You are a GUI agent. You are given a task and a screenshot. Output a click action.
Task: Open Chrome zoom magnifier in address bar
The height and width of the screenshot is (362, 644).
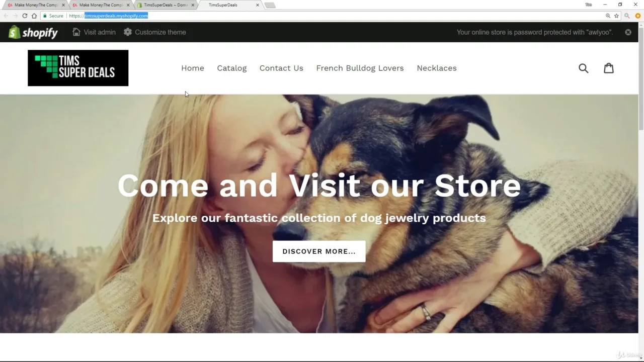tap(608, 16)
